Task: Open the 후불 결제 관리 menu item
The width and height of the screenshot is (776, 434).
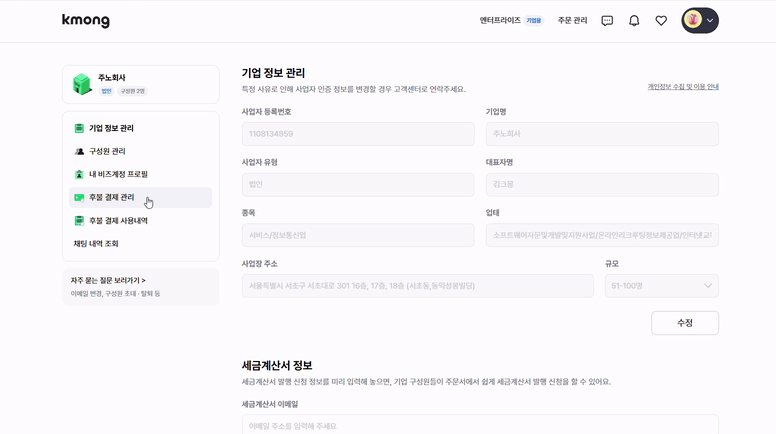Action: pos(141,197)
